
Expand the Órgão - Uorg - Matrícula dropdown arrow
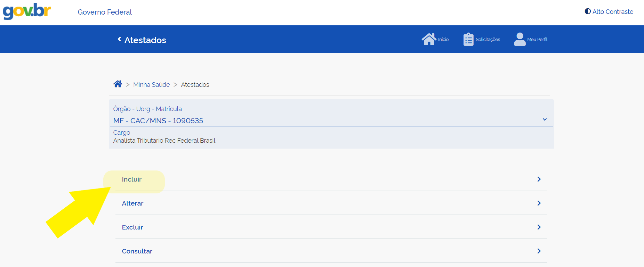tap(545, 119)
